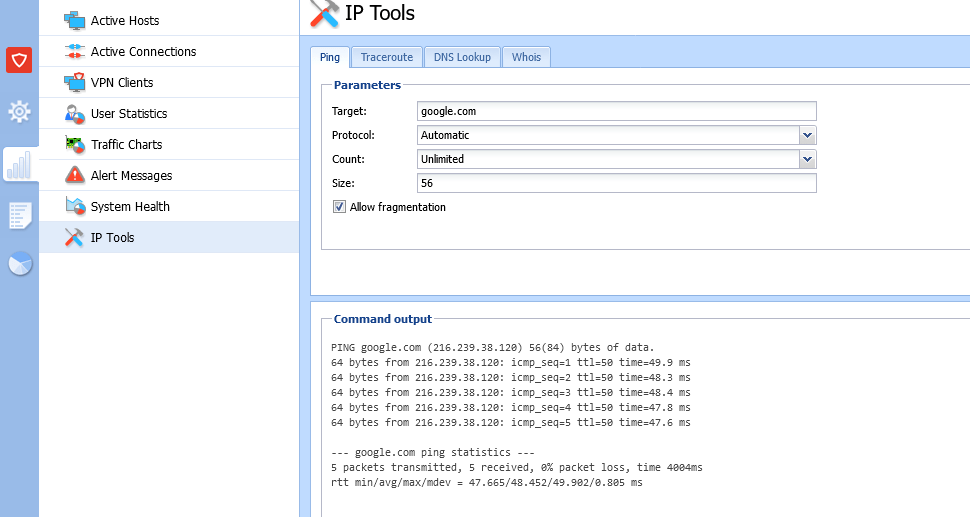Select the bar chart status icon
Viewport: 970px width, 517px height.
19,164
